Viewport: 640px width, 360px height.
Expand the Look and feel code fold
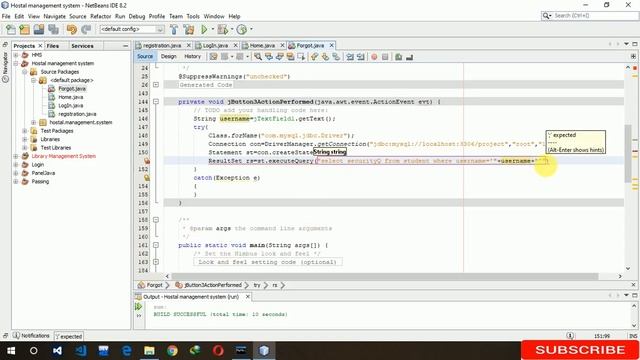[156, 262]
